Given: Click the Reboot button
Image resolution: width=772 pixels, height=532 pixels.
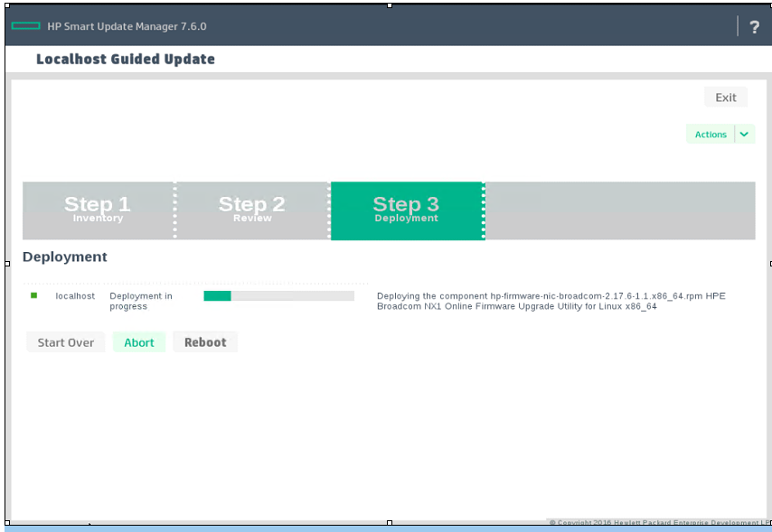Looking at the screenshot, I should [205, 342].
